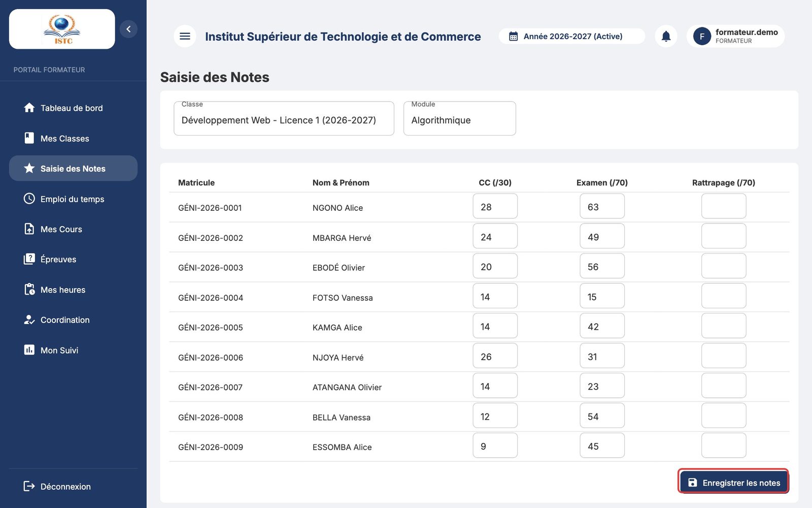
Task: Go to Tableau de bord
Action: click(73, 108)
